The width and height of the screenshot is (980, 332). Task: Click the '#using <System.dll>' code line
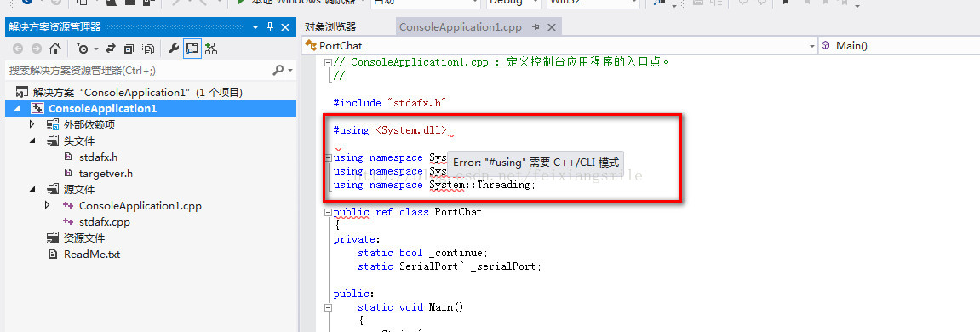[390, 131]
